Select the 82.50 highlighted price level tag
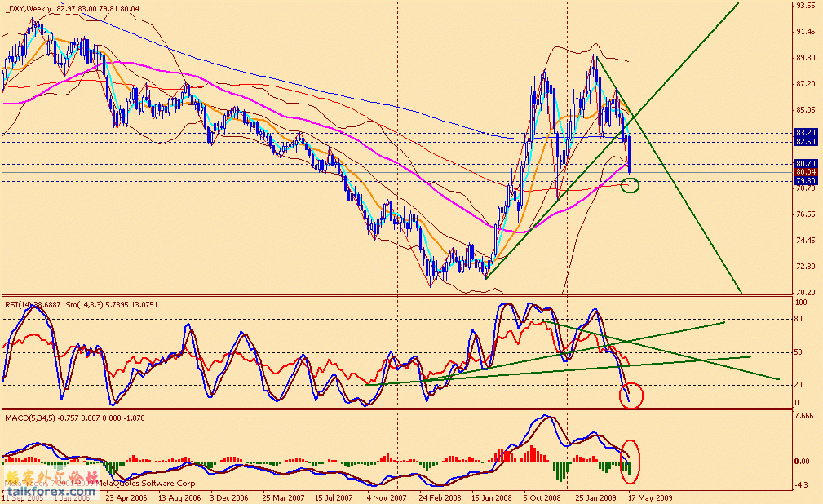Screen dimensions: 823x504 (806, 142)
